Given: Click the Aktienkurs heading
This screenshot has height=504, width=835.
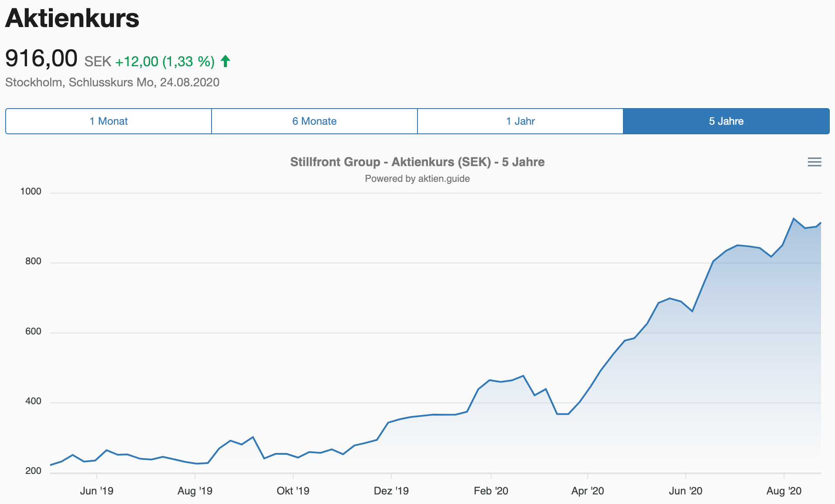Looking at the screenshot, I should [72, 18].
